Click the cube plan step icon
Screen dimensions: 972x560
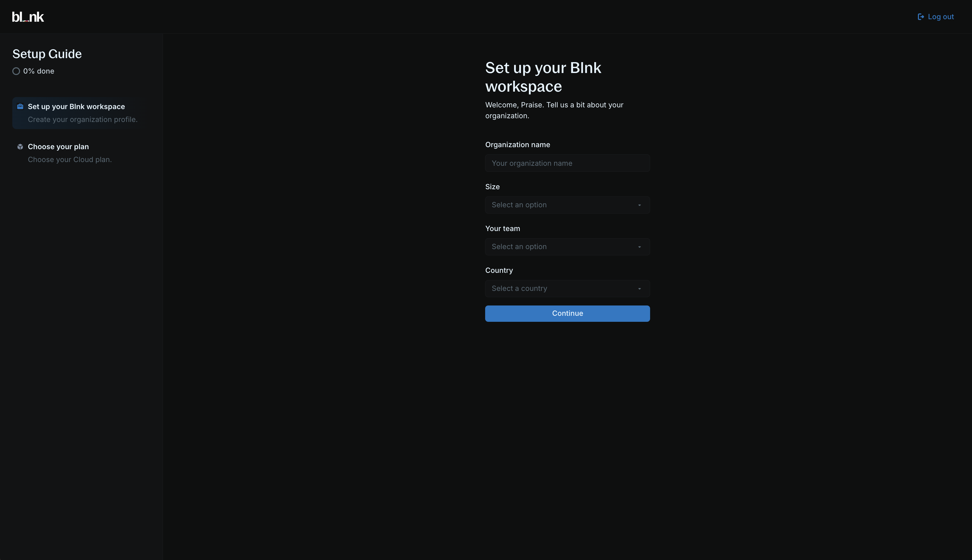pyautogui.click(x=20, y=147)
